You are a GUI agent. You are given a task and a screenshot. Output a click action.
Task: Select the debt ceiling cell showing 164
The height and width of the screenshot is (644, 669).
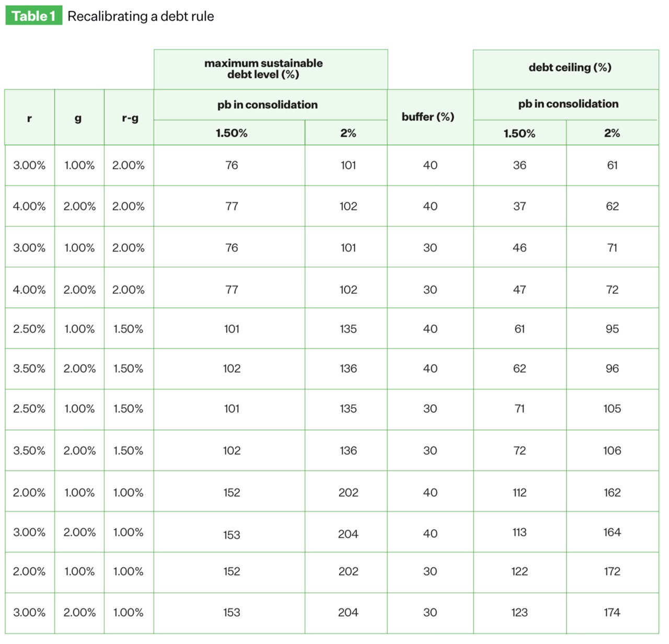coord(612,532)
